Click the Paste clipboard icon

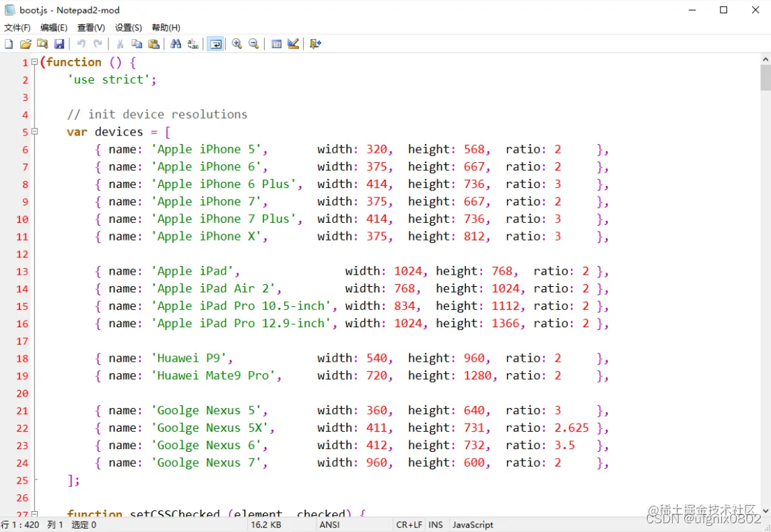154,44
